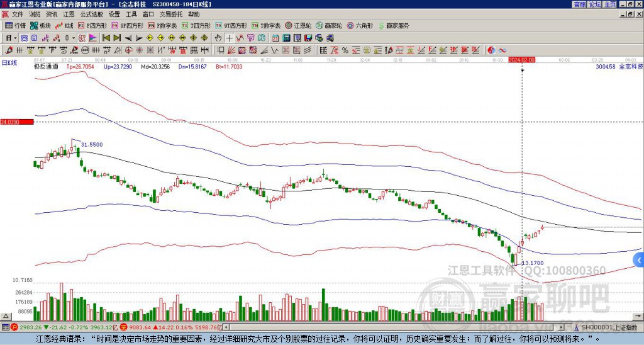Click the Tp=26.7054 indicator value
This screenshot has height=345, width=644.
click(x=80, y=66)
